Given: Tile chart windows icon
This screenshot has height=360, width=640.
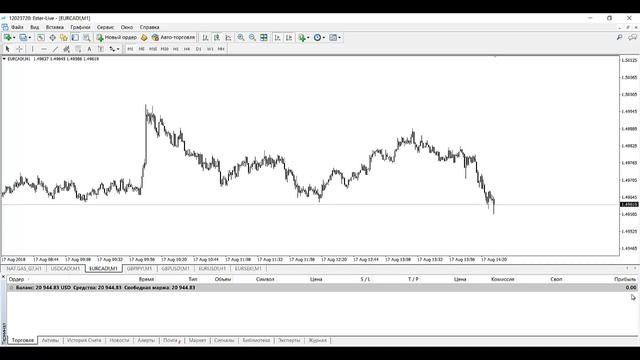Looking at the screenshot, I should 264,38.
